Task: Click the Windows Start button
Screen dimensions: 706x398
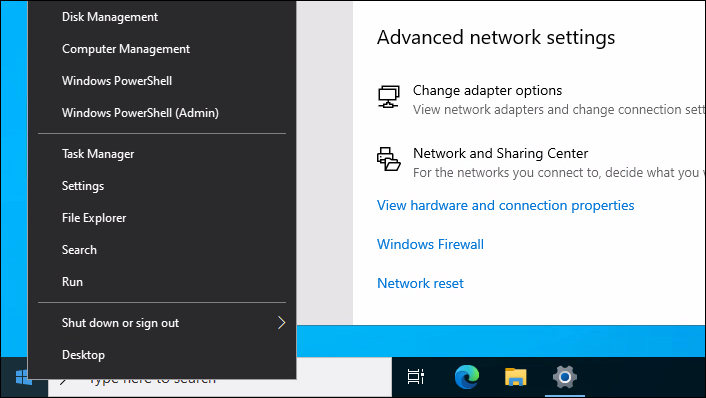Action: click(22, 377)
